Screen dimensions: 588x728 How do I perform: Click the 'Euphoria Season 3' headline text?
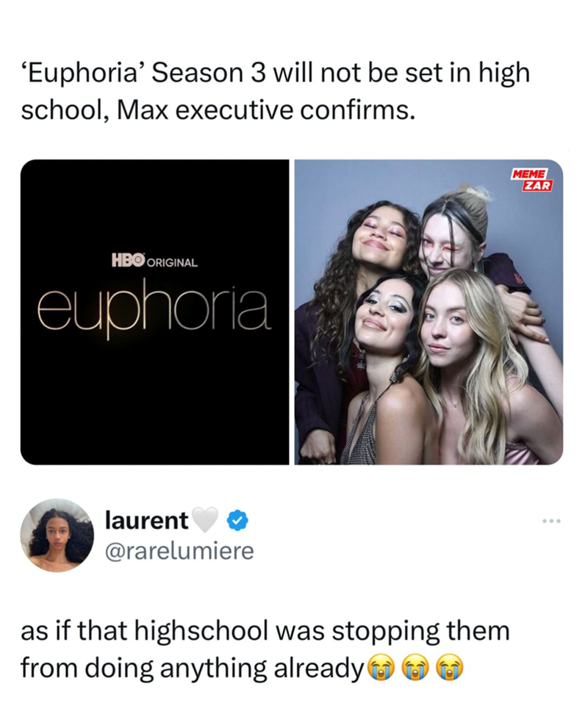[275, 92]
